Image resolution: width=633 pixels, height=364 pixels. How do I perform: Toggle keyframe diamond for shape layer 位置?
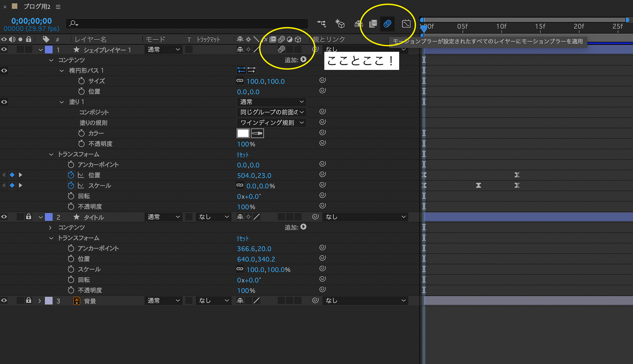(x=12, y=175)
